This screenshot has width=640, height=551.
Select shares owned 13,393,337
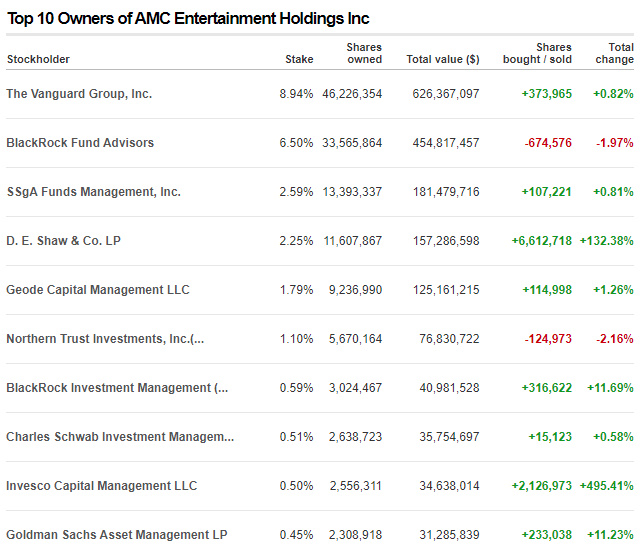[x=352, y=192]
